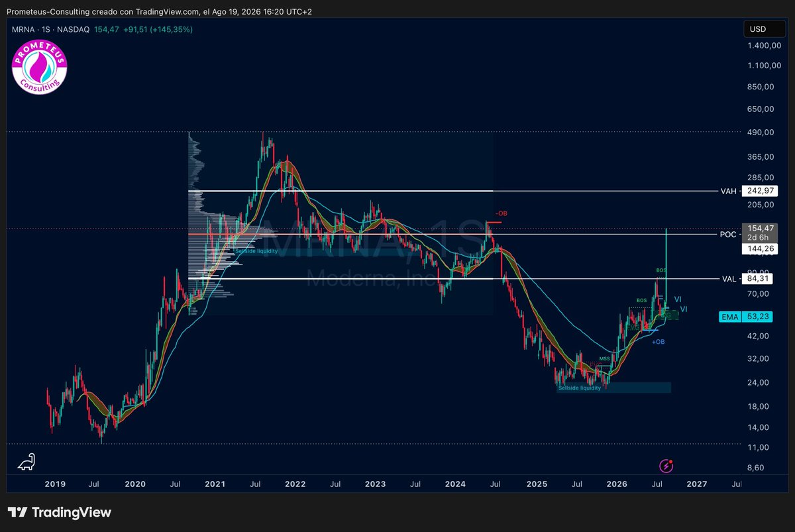Click the 205,00 price scale value
This screenshot has width=795, height=532.
[759, 205]
